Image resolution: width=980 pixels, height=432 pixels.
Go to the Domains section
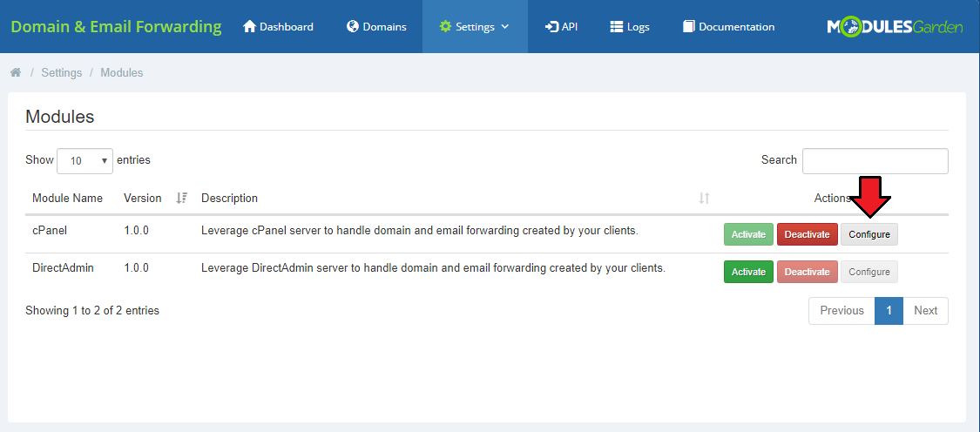pos(377,27)
